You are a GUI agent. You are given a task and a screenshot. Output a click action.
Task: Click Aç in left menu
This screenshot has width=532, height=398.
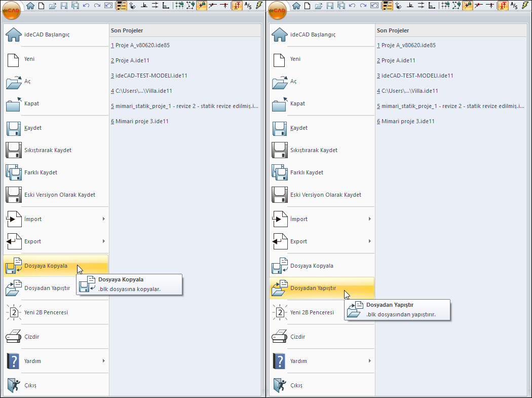[x=56, y=81]
